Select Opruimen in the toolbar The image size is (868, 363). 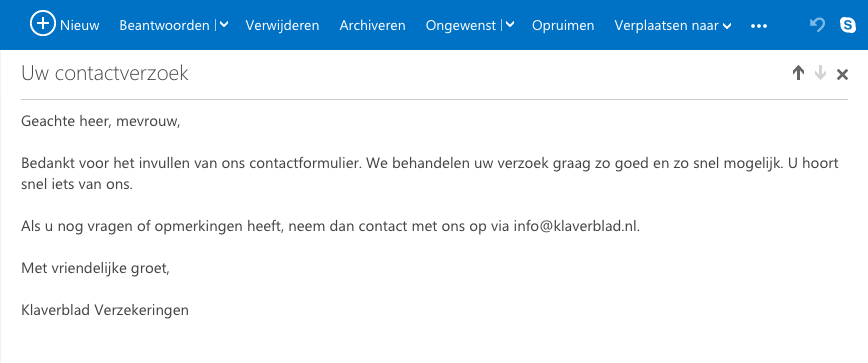(x=563, y=25)
